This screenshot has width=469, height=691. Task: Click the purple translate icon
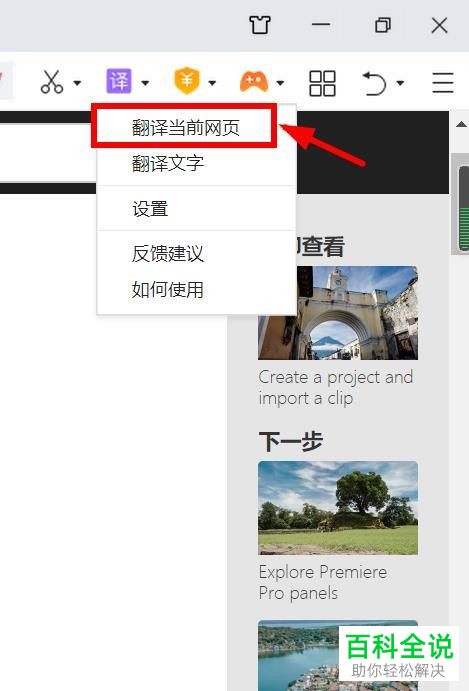pos(119,81)
